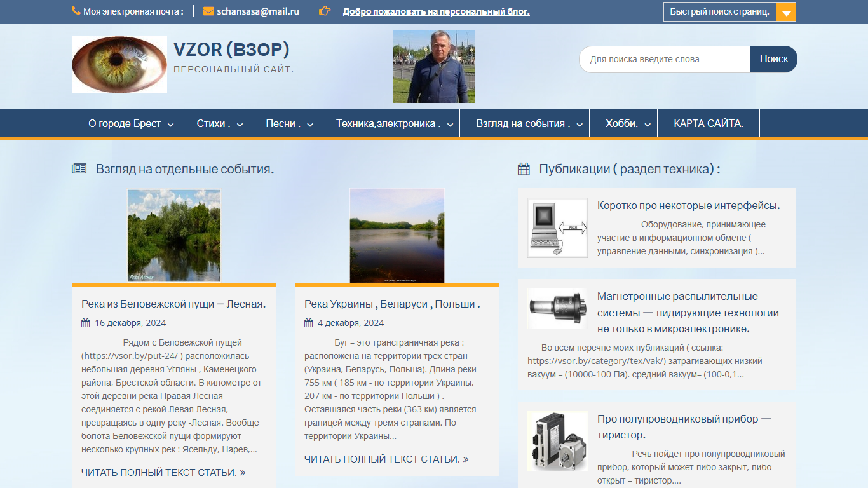Expand the Песни menu chevron
This screenshot has height=488, width=868.
[310, 125]
